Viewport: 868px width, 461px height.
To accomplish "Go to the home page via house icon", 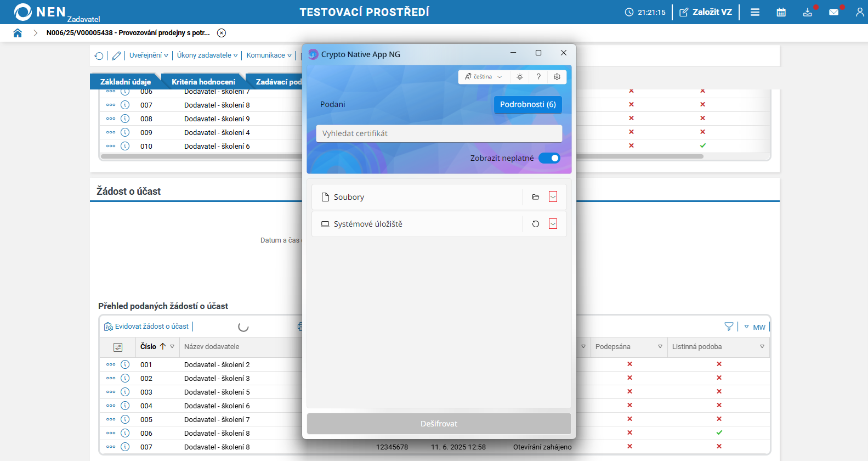I will (18, 33).
